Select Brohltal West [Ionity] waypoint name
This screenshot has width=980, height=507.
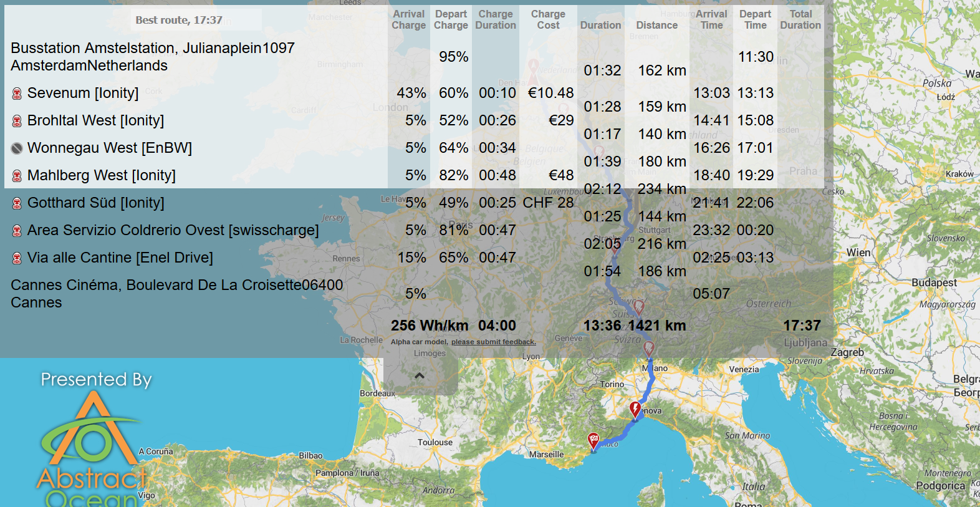pos(96,120)
